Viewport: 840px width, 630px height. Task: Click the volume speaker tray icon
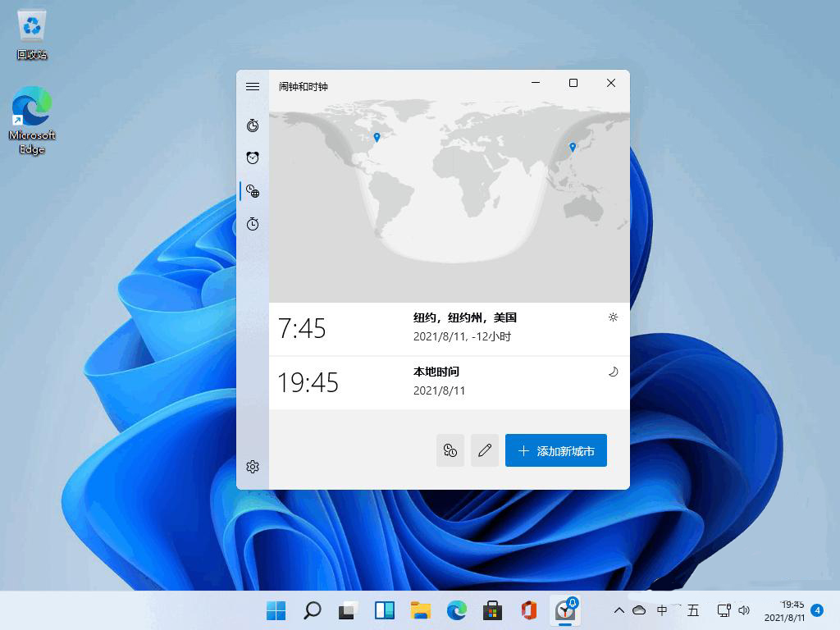(x=743, y=610)
